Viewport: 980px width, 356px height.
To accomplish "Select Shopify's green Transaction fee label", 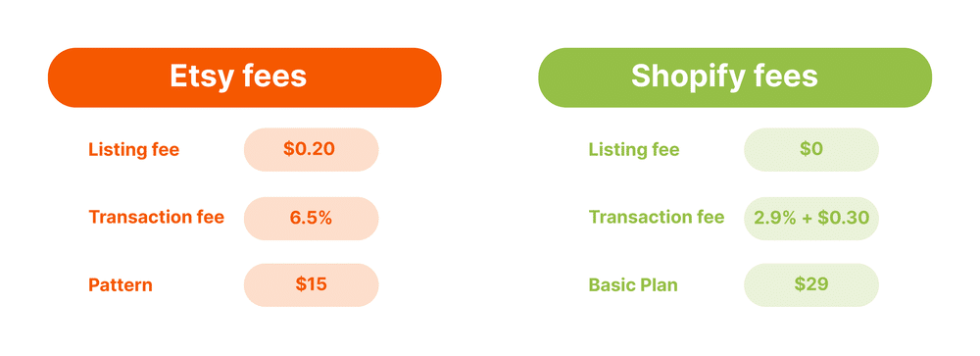I will coord(657,217).
